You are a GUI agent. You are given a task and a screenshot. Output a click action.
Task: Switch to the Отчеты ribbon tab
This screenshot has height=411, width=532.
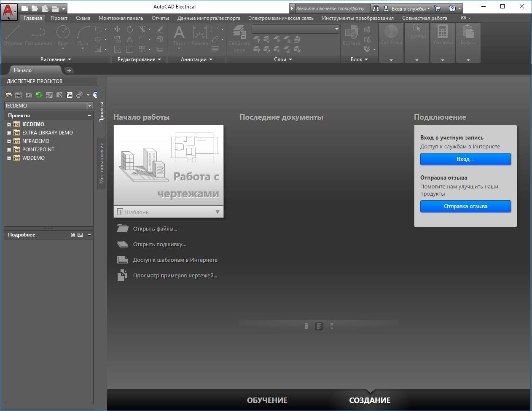160,18
